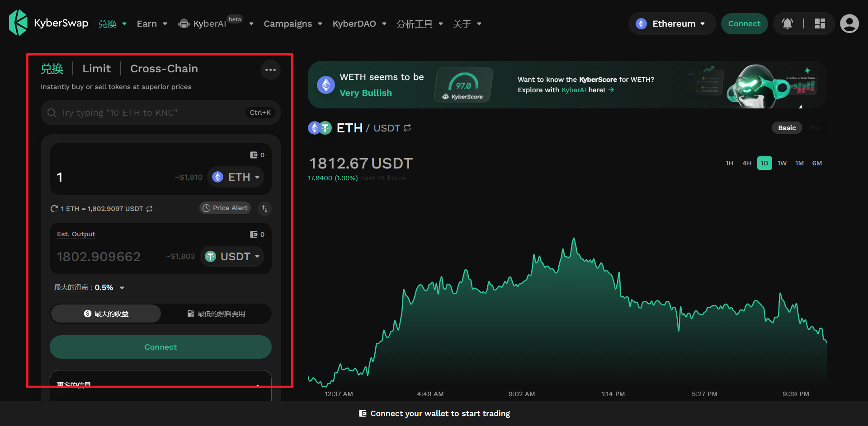The image size is (868, 426).
Task: Open the swap settings three-dot menu
Action: pos(270,70)
